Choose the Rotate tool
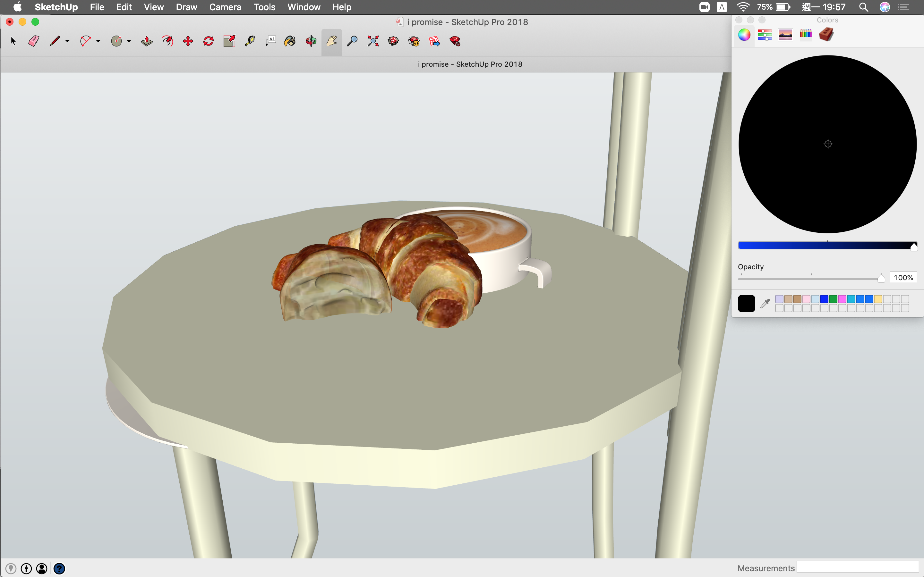This screenshot has height=577, width=924. point(209,41)
